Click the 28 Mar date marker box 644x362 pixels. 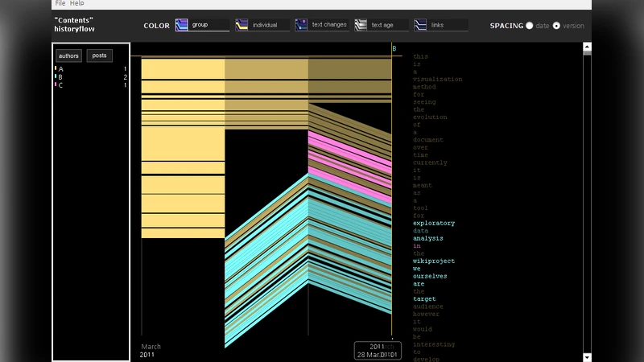click(377, 351)
